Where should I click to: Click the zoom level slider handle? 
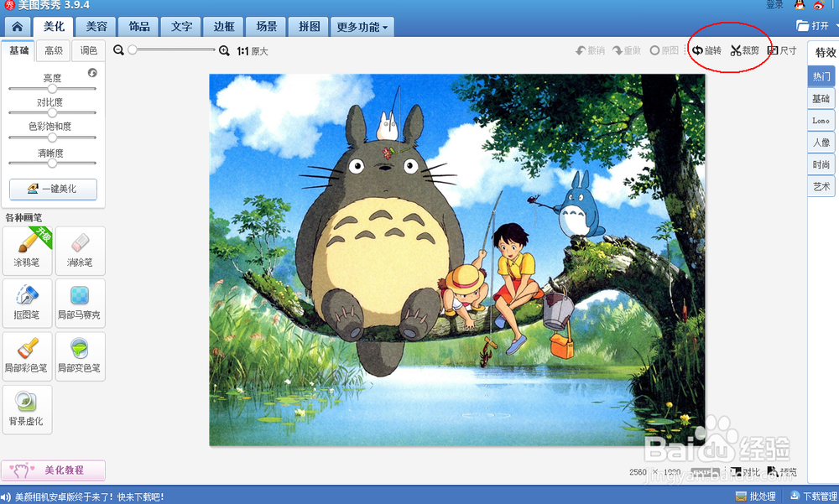click(x=133, y=49)
